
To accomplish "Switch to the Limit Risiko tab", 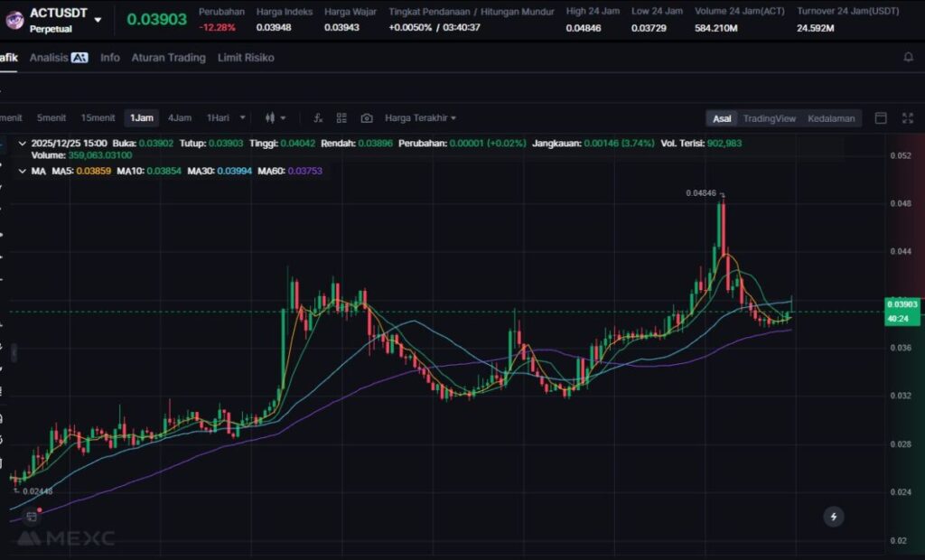I will click(x=246, y=57).
